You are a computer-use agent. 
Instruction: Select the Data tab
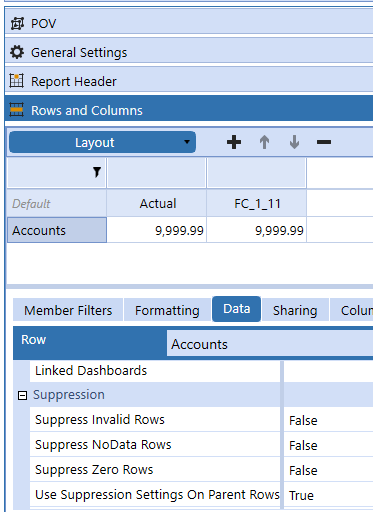coord(236,309)
